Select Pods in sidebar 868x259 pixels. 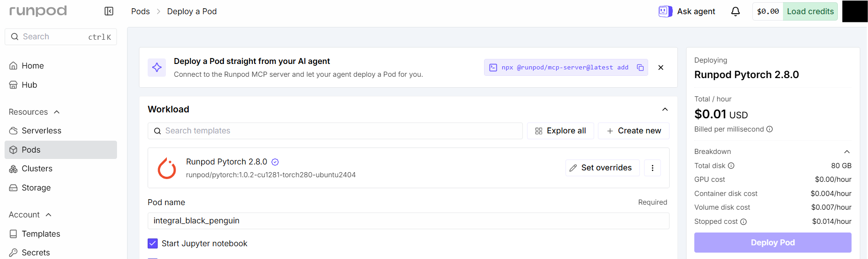click(x=61, y=150)
